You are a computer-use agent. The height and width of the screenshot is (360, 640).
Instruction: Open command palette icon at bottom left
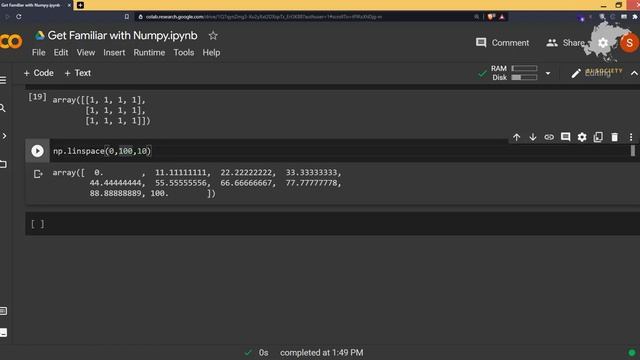pyautogui.click(x=3, y=311)
